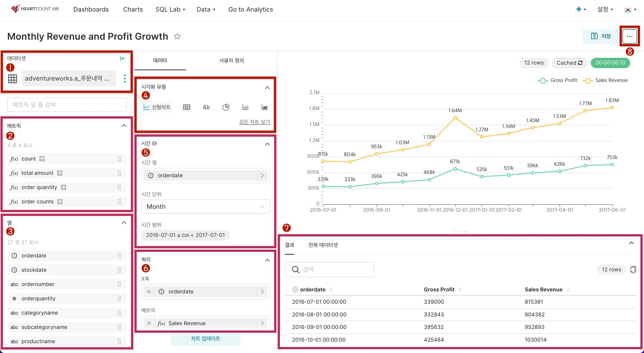Select the pie chart visualization icon
This screenshot has width=644, height=353.
pyautogui.click(x=226, y=107)
